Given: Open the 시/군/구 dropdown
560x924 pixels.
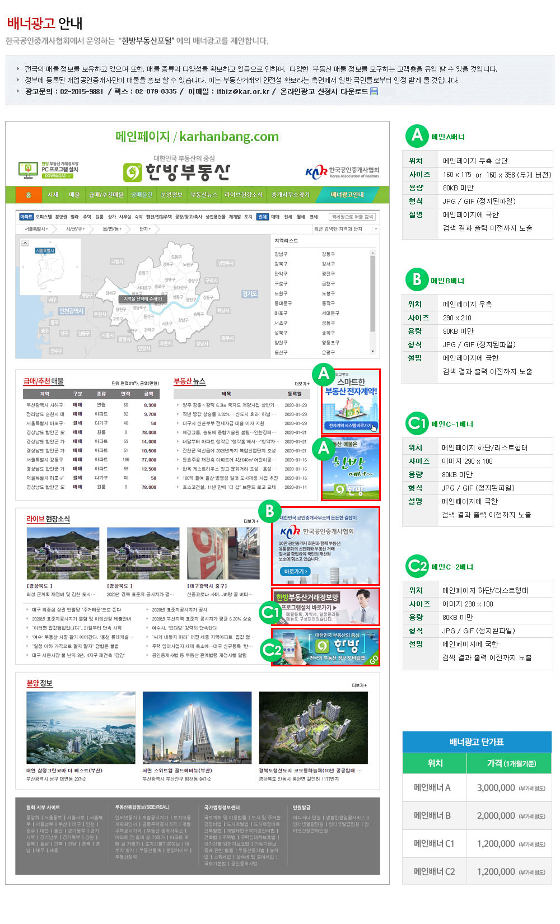Looking at the screenshot, I should coord(75,229).
